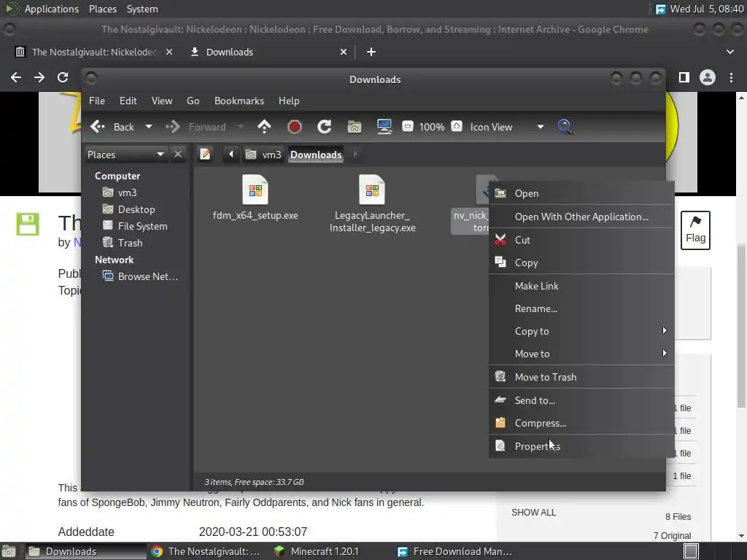The image size is (747, 560).
Task: Open Chrome profile avatar
Action: click(708, 77)
